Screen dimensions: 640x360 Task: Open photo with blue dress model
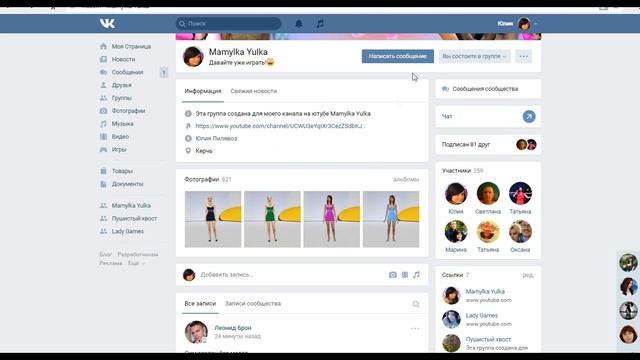point(391,219)
